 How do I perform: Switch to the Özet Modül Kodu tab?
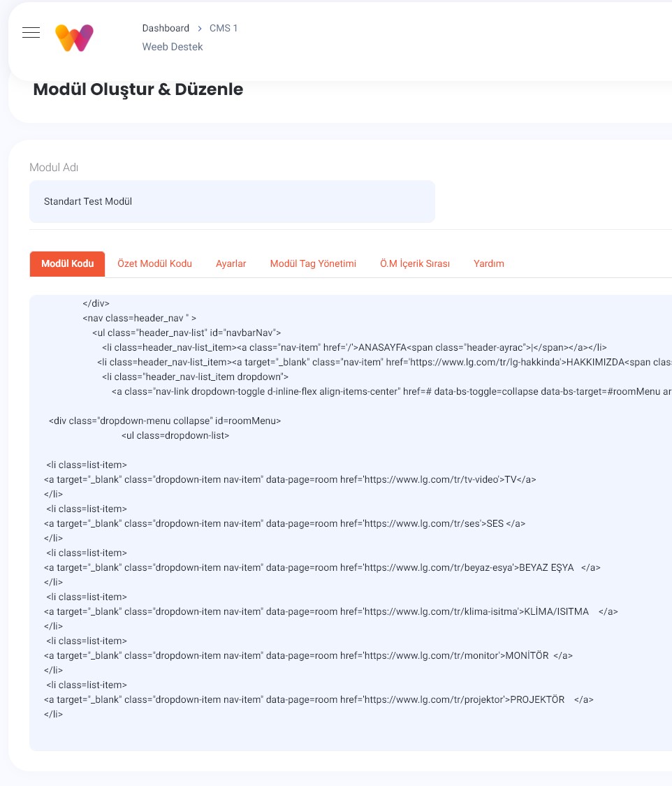[154, 263]
